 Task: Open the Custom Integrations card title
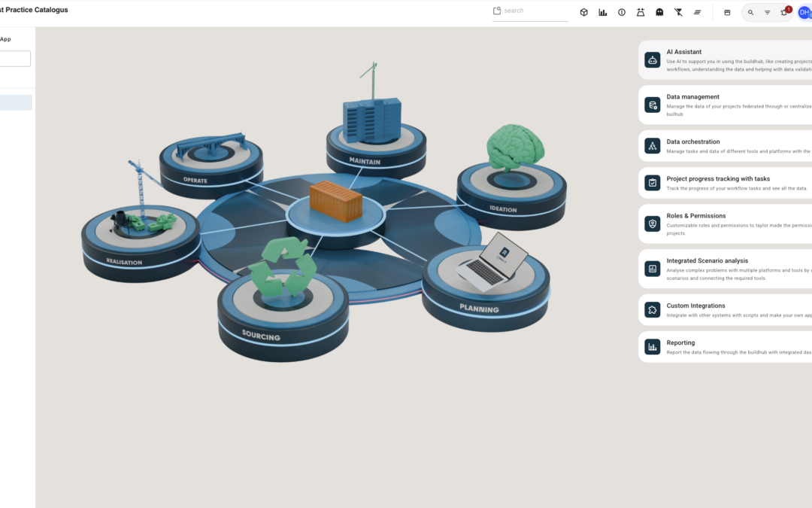[696, 306]
